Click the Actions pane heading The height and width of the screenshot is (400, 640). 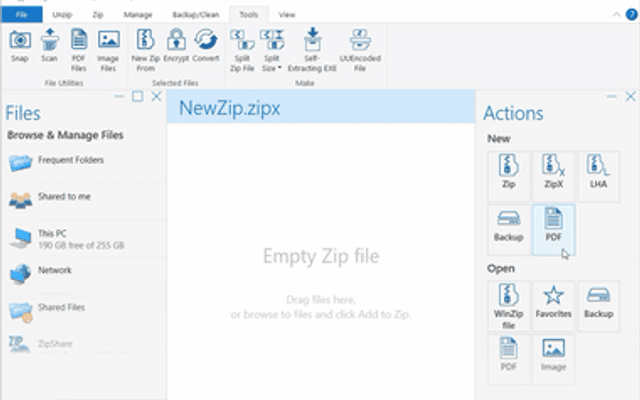click(513, 113)
